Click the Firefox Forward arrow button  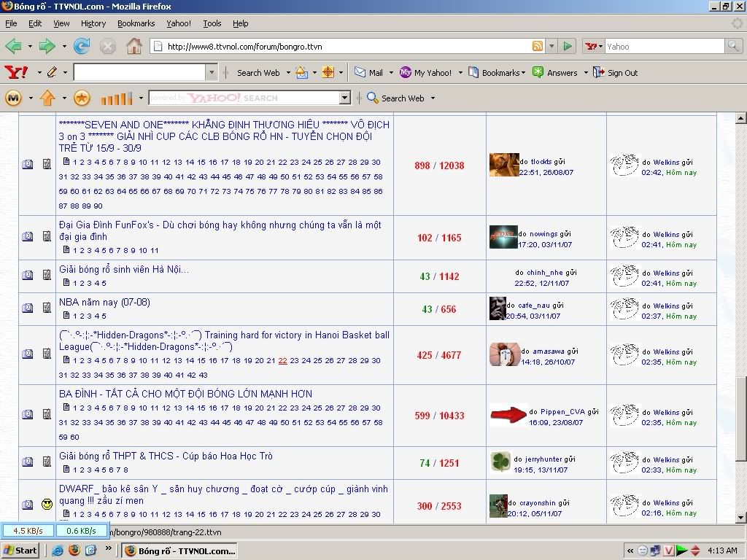[x=47, y=46]
